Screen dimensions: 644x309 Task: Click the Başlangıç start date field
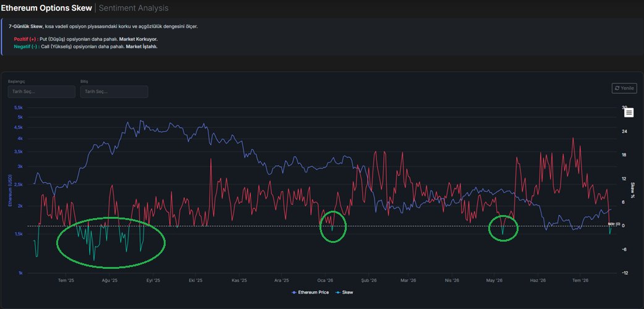tap(41, 91)
